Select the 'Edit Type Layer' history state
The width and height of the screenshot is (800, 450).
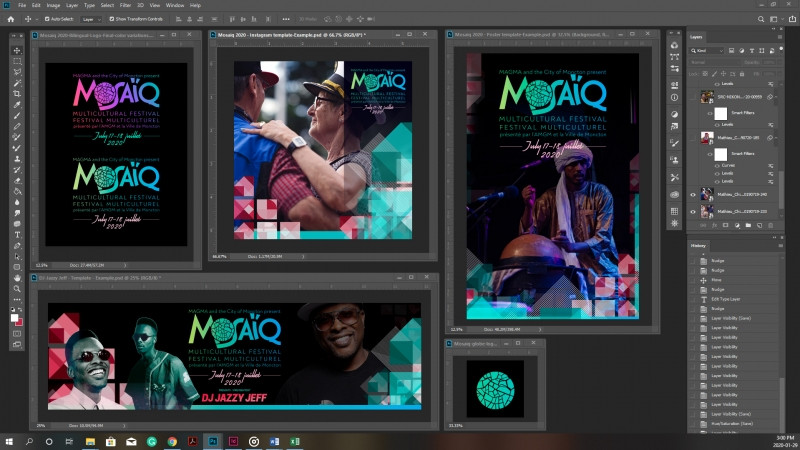point(726,299)
